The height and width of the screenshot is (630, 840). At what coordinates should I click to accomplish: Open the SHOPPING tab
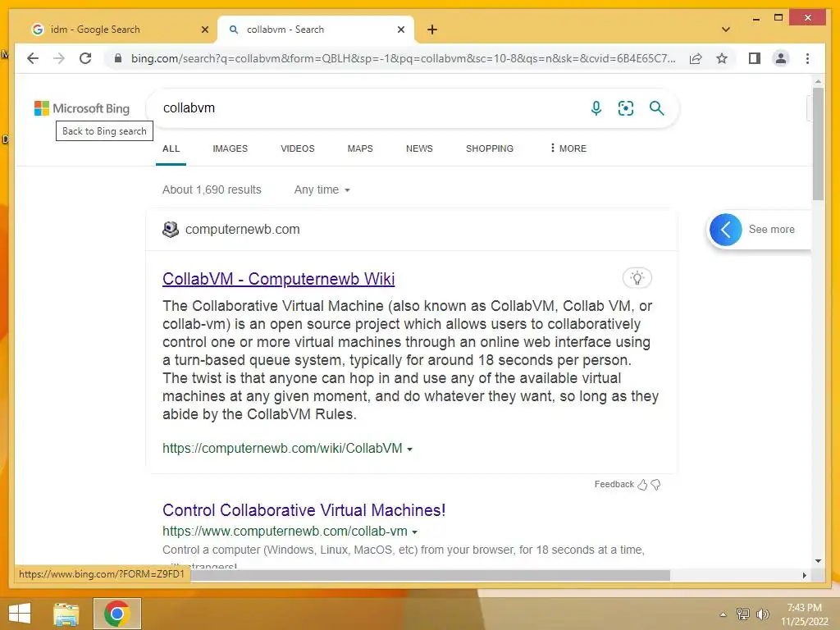point(490,148)
